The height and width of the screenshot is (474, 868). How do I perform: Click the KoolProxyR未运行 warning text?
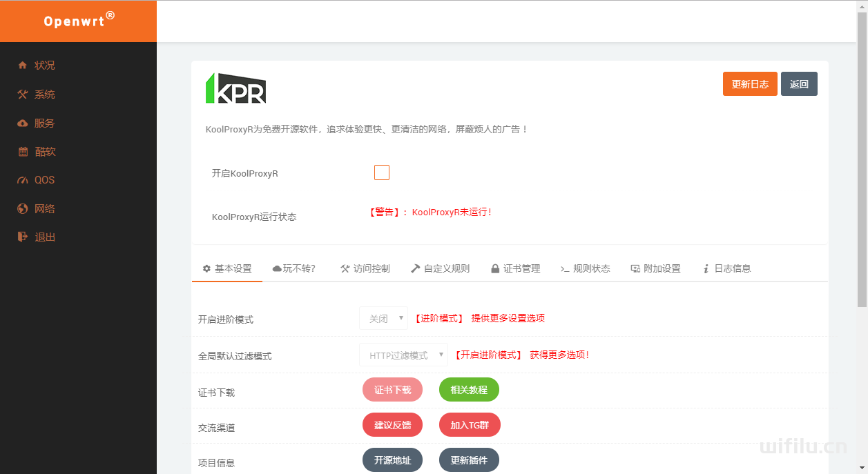click(430, 213)
